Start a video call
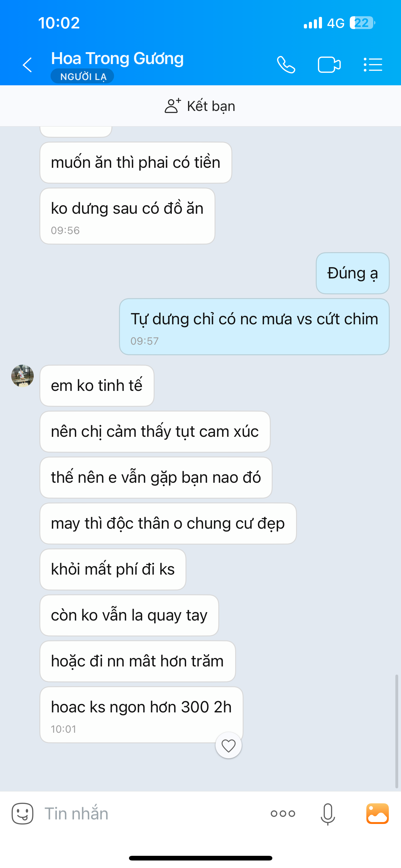 click(329, 65)
